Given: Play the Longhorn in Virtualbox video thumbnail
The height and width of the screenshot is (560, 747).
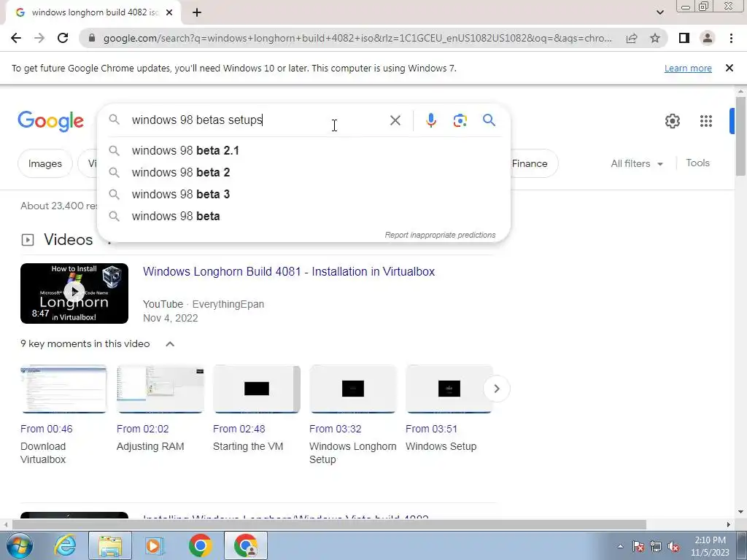Looking at the screenshot, I should click(x=74, y=293).
